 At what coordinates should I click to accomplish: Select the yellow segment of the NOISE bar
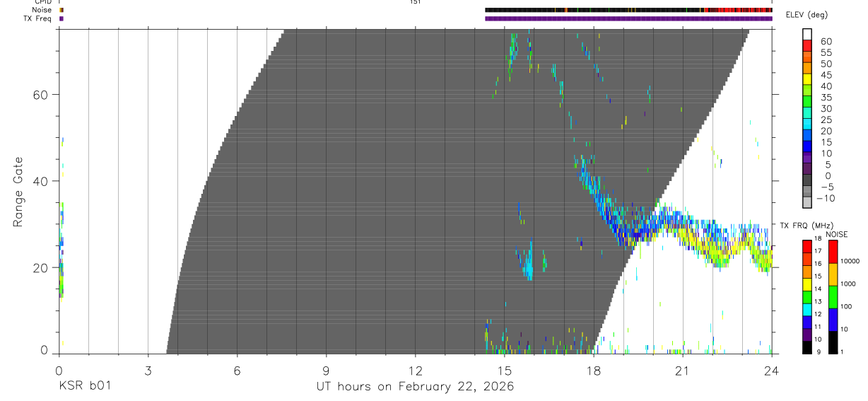pyautogui.click(x=833, y=274)
